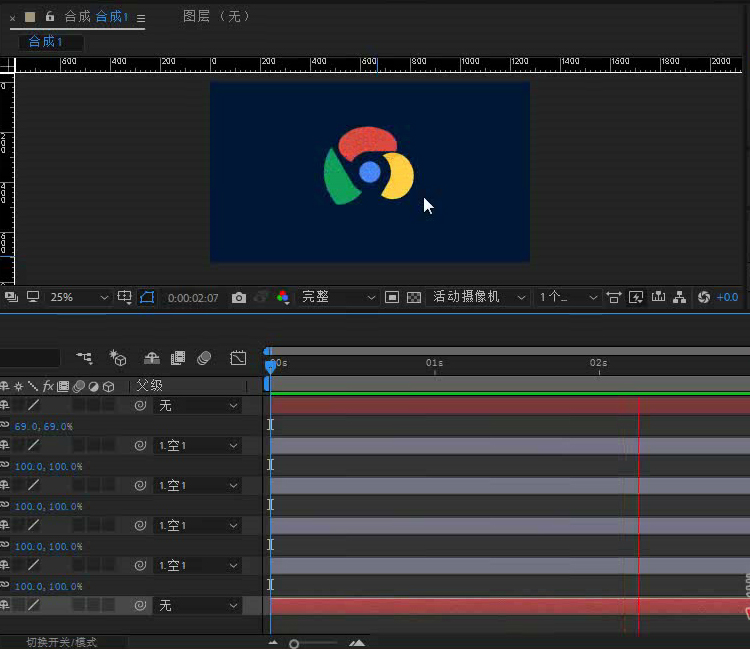Click the Reset Exposure icon
This screenshot has width=750, height=649.
[x=704, y=297]
